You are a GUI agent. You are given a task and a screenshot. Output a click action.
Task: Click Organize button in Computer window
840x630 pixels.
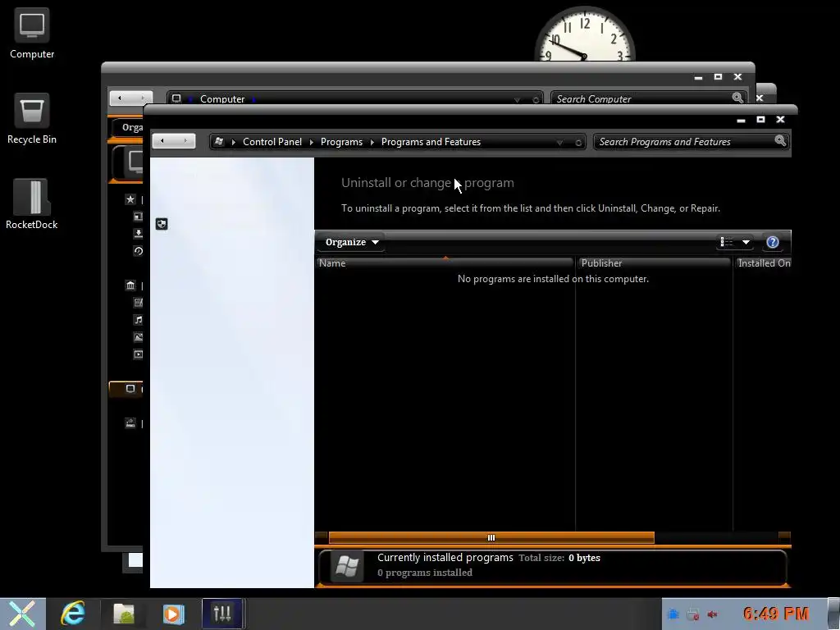[x=129, y=127]
